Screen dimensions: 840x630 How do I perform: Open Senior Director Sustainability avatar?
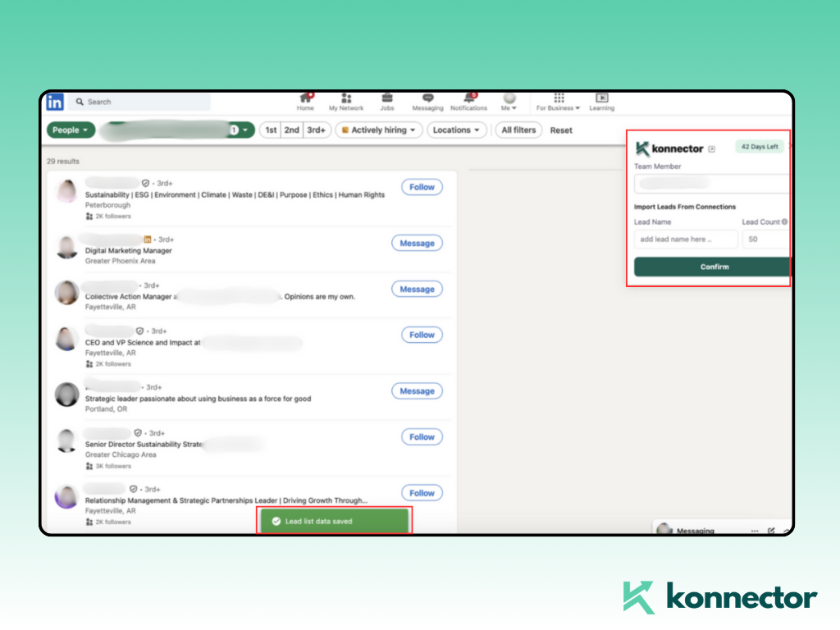[x=67, y=441]
